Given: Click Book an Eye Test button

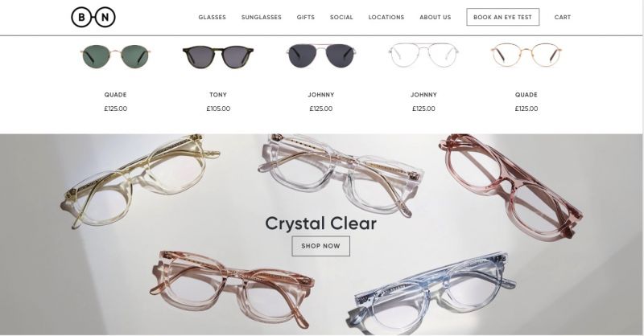Looking at the screenshot, I should (502, 17).
